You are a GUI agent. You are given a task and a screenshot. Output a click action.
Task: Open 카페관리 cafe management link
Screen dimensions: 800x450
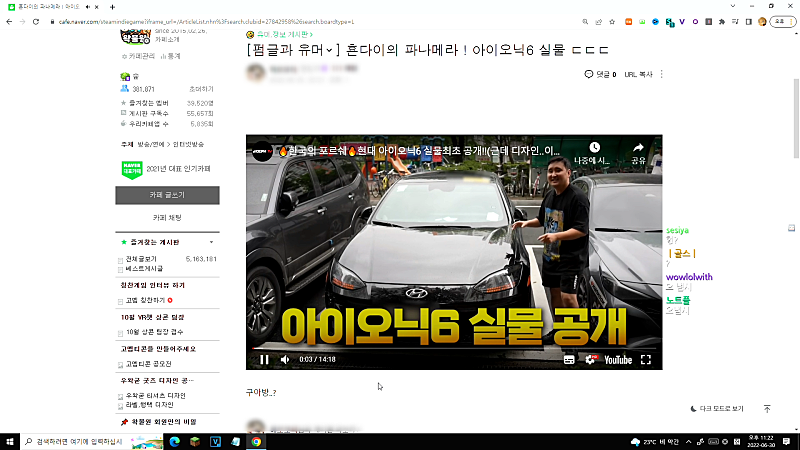pyautogui.click(x=138, y=56)
